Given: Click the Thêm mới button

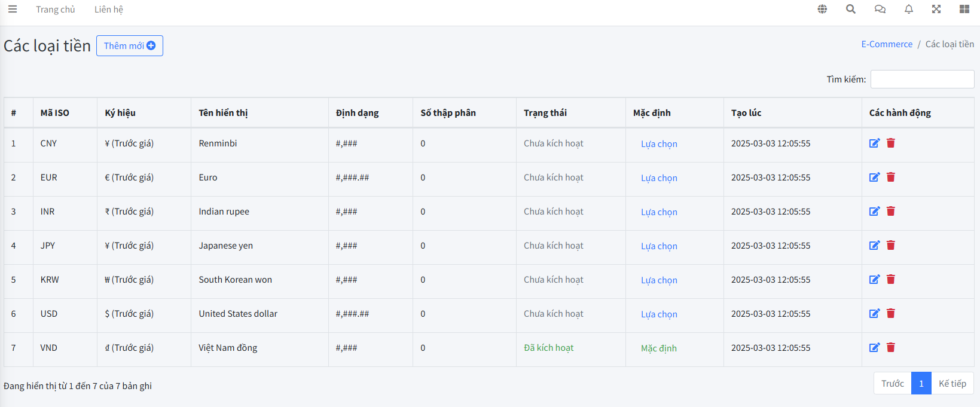Looking at the screenshot, I should click(x=129, y=45).
